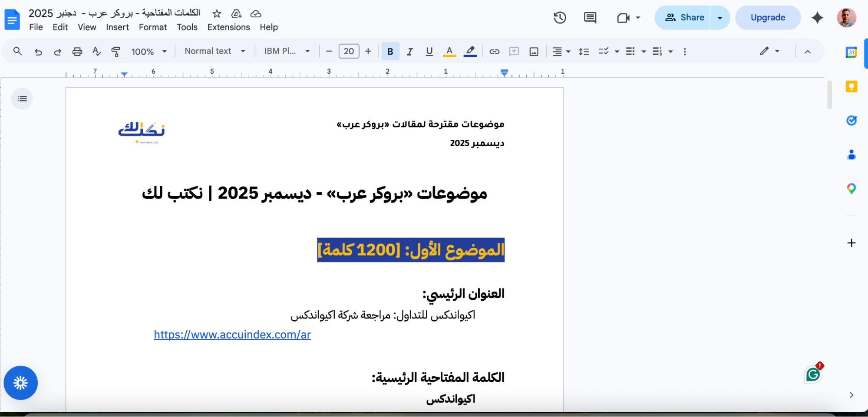This screenshot has height=417, width=868.
Task: Open Google Tasks side panel
Action: pos(851,120)
